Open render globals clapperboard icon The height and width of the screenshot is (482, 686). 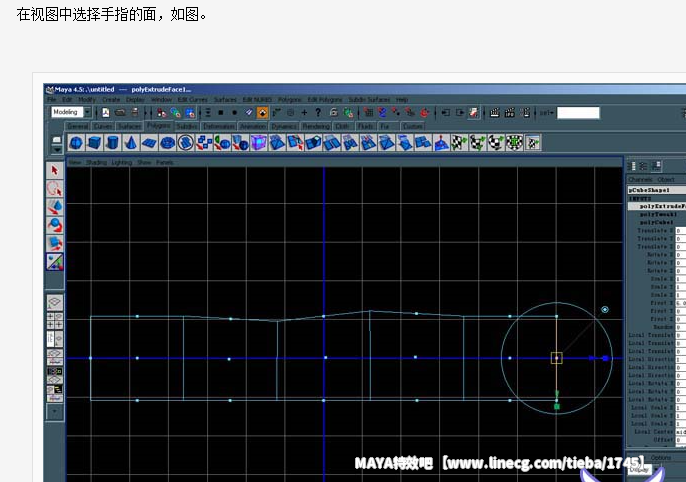tap(526, 113)
